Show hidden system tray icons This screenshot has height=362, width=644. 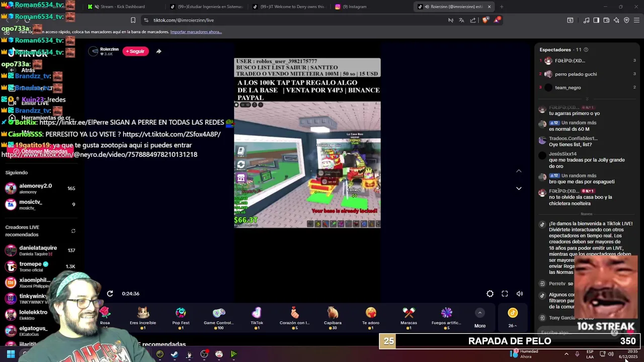566,354
